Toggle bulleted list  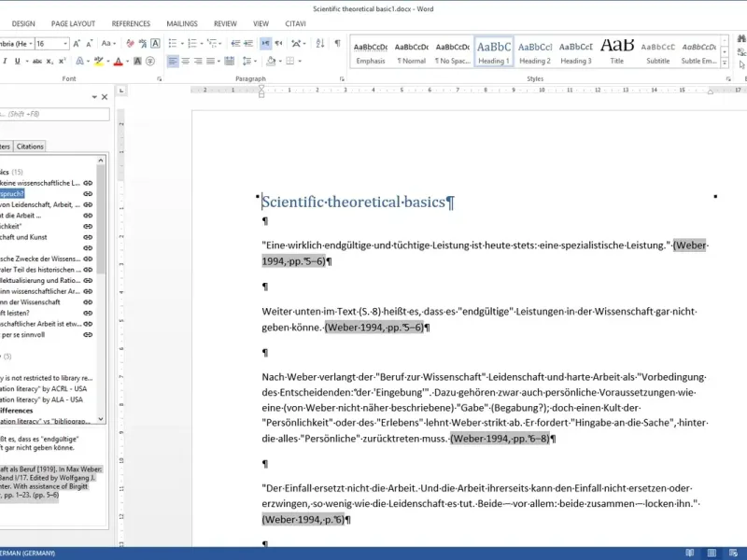173,44
